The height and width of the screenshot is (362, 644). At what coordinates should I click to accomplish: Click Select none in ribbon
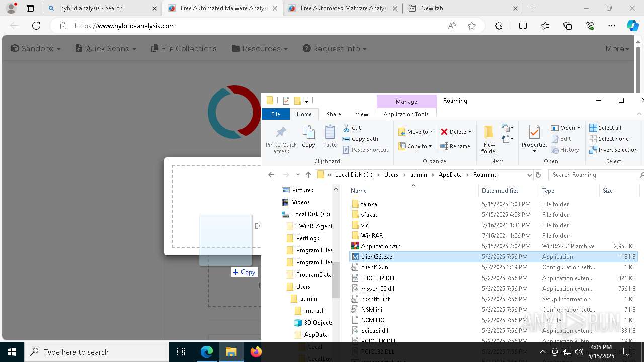coord(609,139)
